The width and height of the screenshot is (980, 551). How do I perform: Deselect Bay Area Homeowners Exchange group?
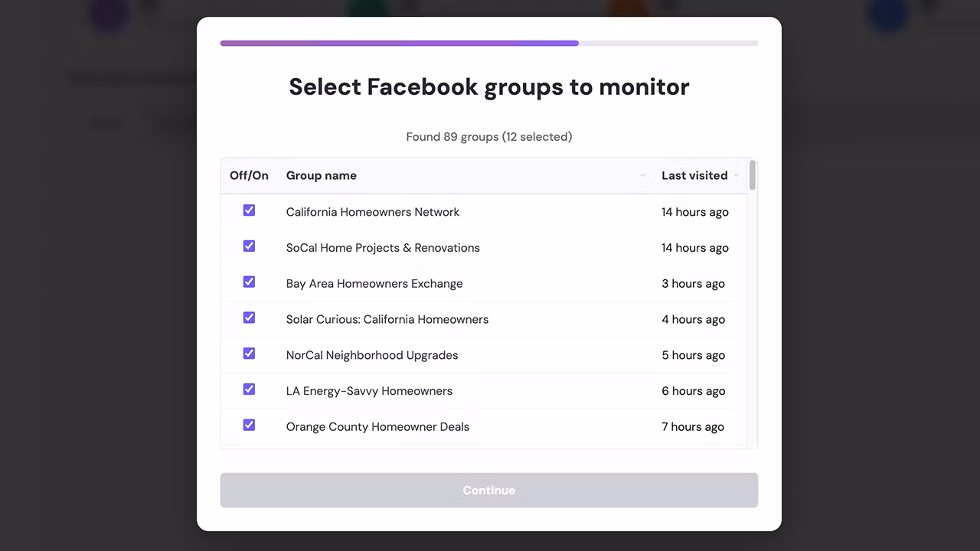(249, 282)
